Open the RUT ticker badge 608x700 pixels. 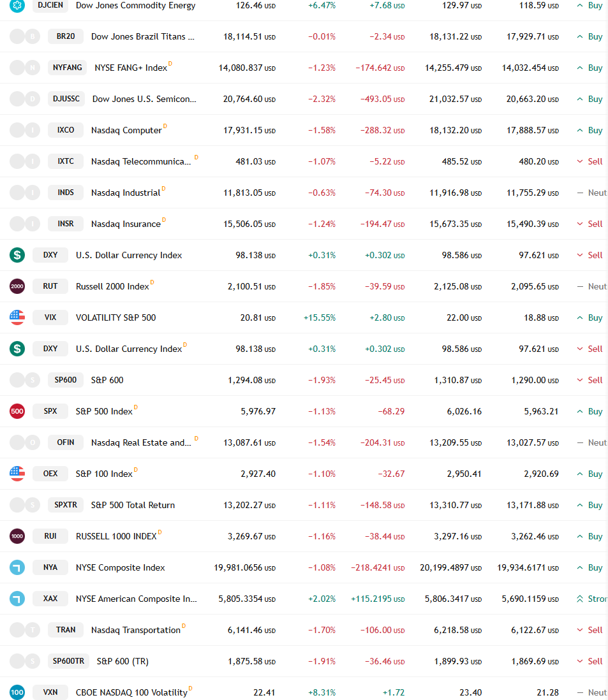50,286
